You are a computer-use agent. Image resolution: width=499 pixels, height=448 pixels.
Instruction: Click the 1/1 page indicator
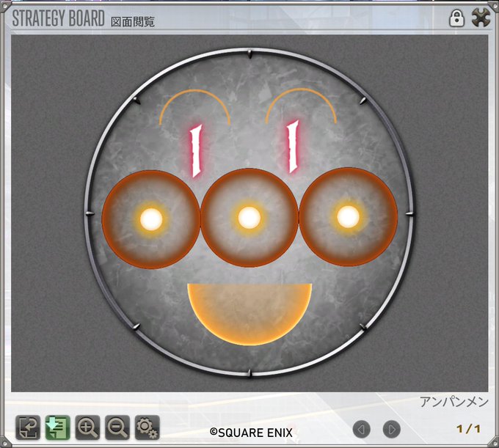(468, 429)
